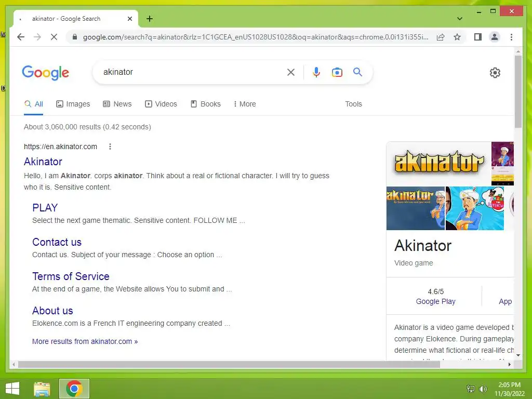
Task: Close the akinator Google Search tab
Action: tap(129, 19)
